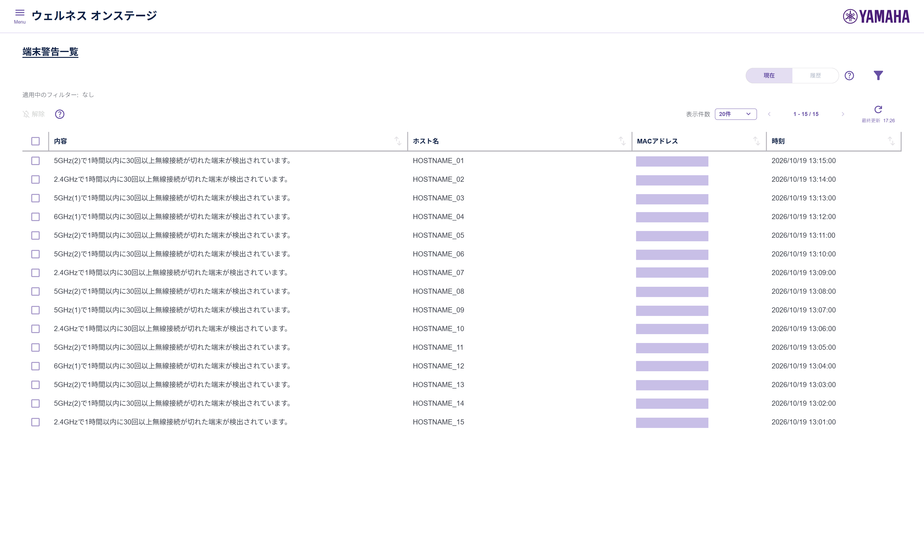Check the HOSTNAME_01 row checkbox
924x560 pixels.
pyautogui.click(x=36, y=161)
